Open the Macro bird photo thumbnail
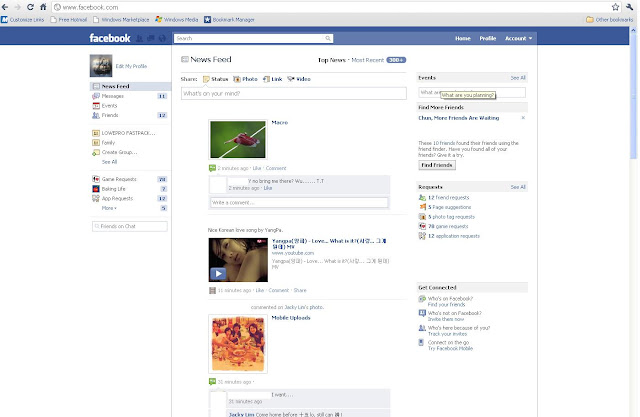Viewport: 640px width, 417px height. pyautogui.click(x=238, y=139)
